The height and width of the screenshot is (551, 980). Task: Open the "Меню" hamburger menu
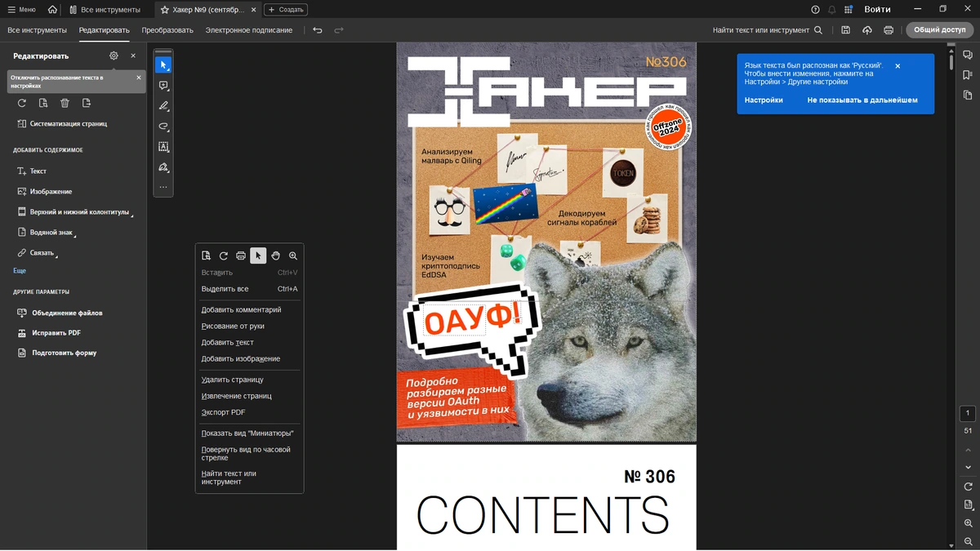pos(21,10)
